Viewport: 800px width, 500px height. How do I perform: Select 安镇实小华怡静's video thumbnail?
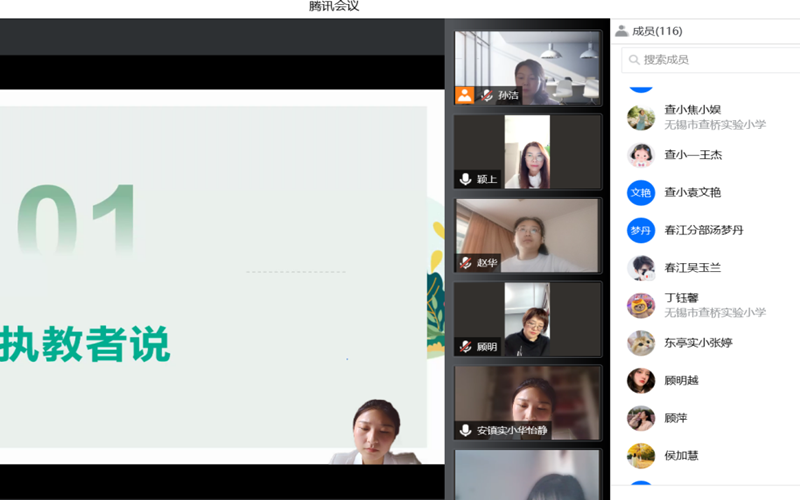click(528, 403)
